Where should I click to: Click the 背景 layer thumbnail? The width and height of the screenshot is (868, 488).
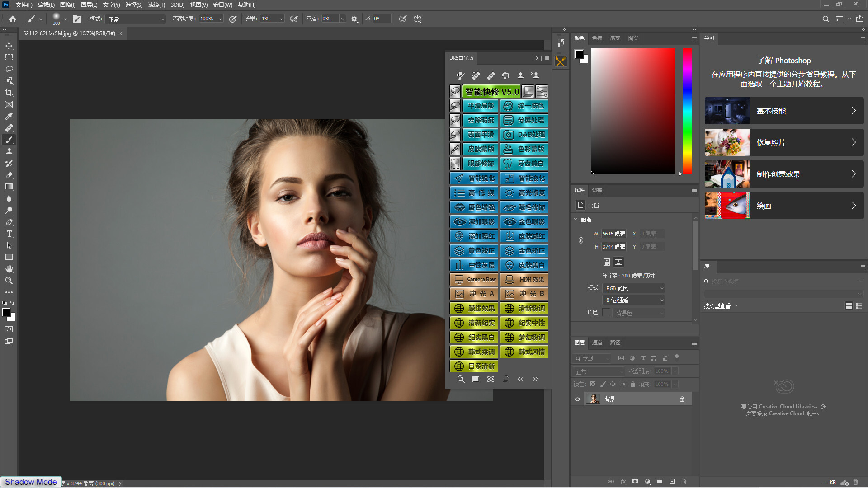[x=593, y=399]
